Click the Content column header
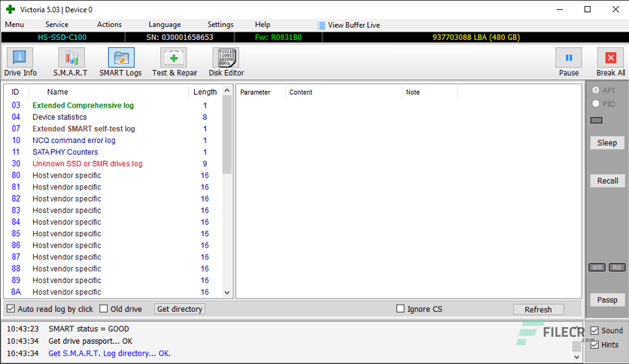Viewport: 629px width, 364px height. coord(343,93)
